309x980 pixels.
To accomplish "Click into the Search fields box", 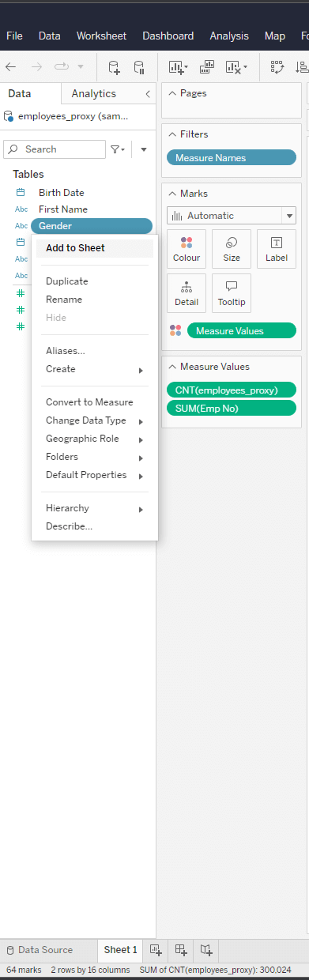I will coord(55,149).
